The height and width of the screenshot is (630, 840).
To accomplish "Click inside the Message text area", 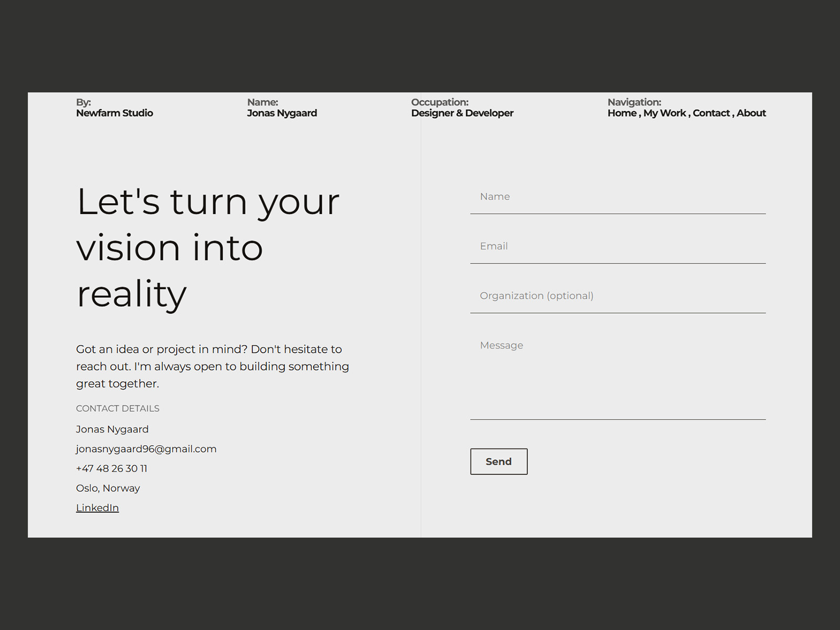I will point(617,375).
